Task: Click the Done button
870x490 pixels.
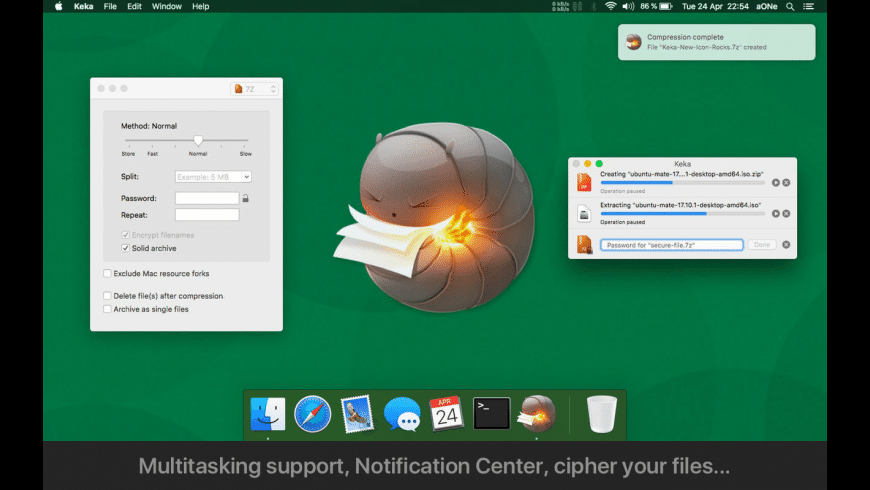Action: (x=762, y=245)
